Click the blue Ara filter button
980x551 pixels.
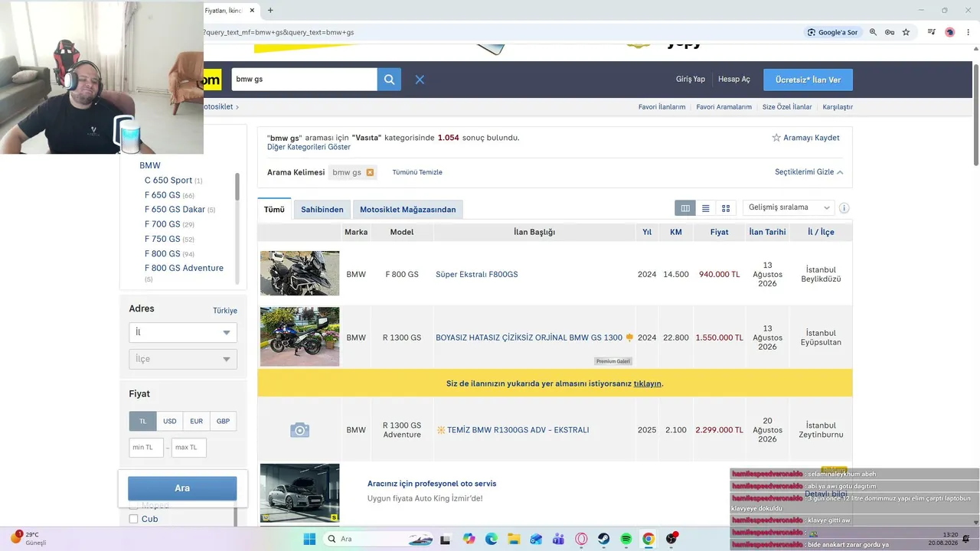click(182, 488)
